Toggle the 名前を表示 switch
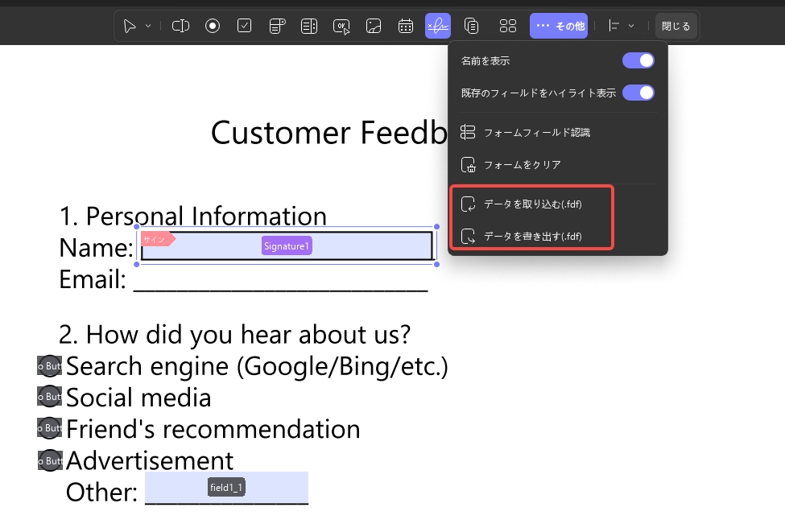Image resolution: width=785 pixels, height=532 pixels. [638, 60]
